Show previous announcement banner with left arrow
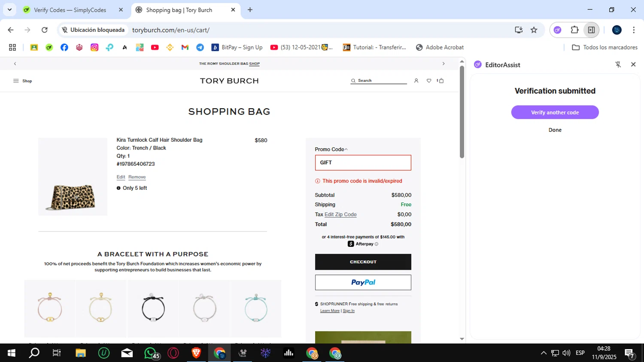The width and height of the screenshot is (644, 362). [x=15, y=64]
